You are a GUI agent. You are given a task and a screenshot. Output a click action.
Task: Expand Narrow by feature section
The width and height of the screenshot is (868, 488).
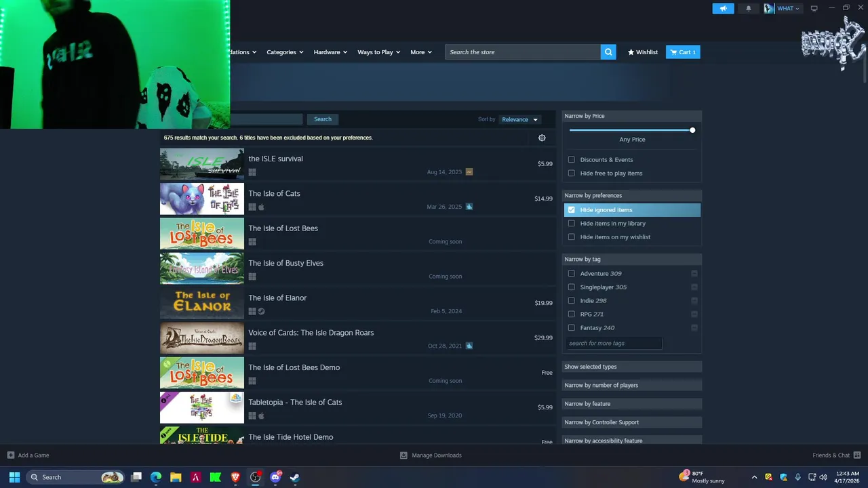[632, 404]
